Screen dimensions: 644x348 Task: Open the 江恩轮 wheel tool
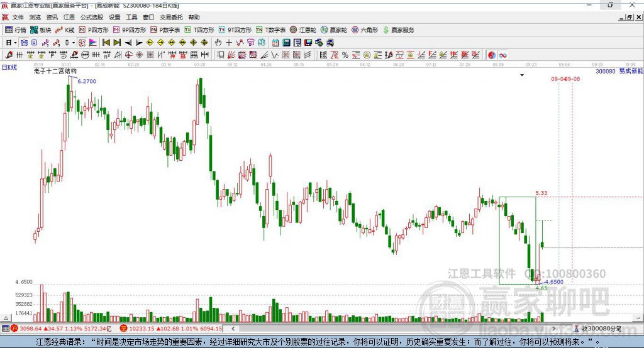(303, 30)
